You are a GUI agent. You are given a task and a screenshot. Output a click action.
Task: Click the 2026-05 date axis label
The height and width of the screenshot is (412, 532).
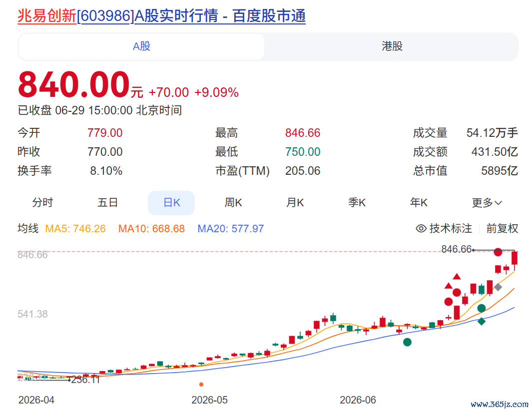(x=209, y=400)
